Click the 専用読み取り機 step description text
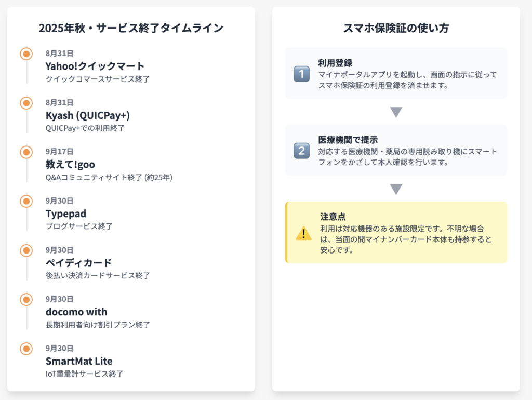 (x=407, y=157)
